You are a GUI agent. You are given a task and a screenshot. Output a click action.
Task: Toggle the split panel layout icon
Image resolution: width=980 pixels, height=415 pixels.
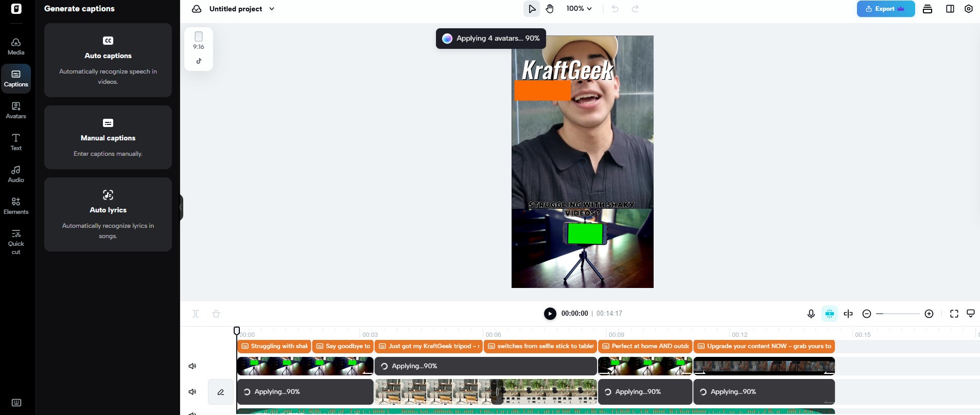pyautogui.click(x=950, y=9)
